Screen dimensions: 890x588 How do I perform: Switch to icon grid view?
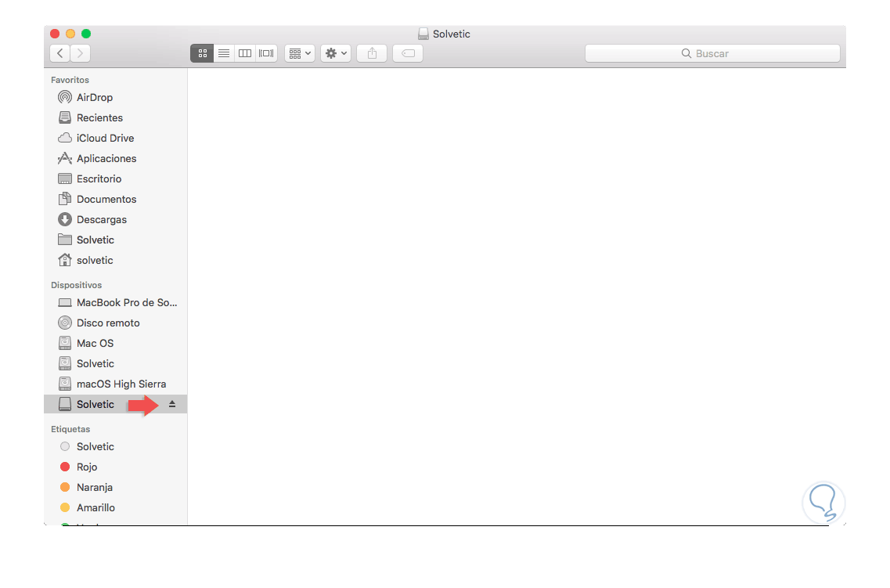coord(202,53)
